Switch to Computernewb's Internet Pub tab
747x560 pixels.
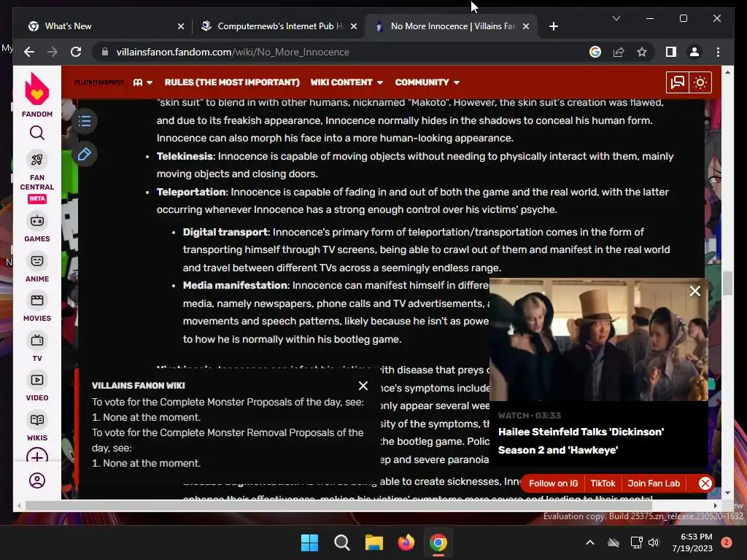278,26
